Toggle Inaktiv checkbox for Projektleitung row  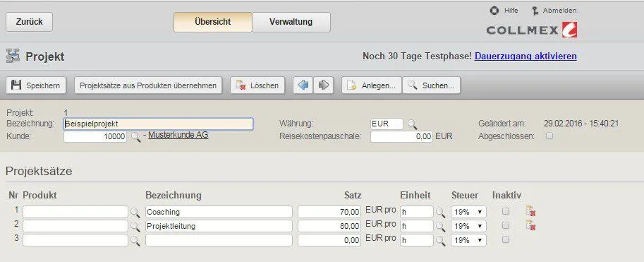click(x=506, y=225)
